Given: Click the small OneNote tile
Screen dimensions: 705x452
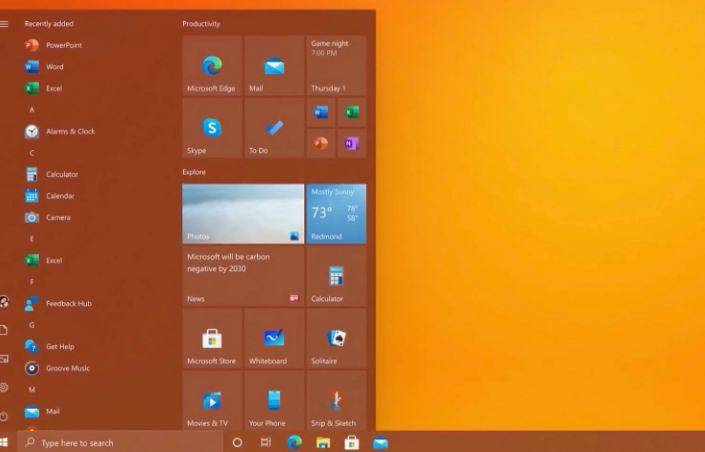Looking at the screenshot, I should pyautogui.click(x=352, y=143).
